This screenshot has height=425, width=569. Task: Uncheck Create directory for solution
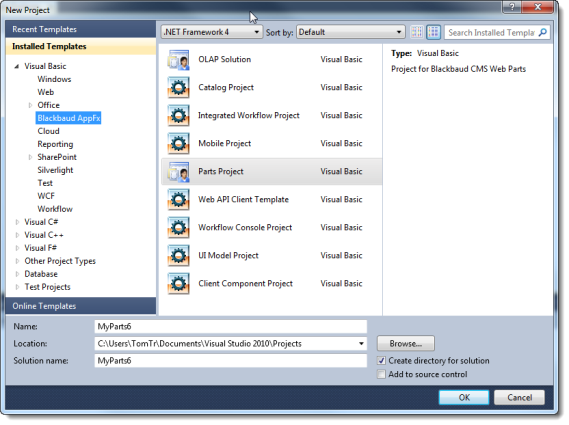381,361
